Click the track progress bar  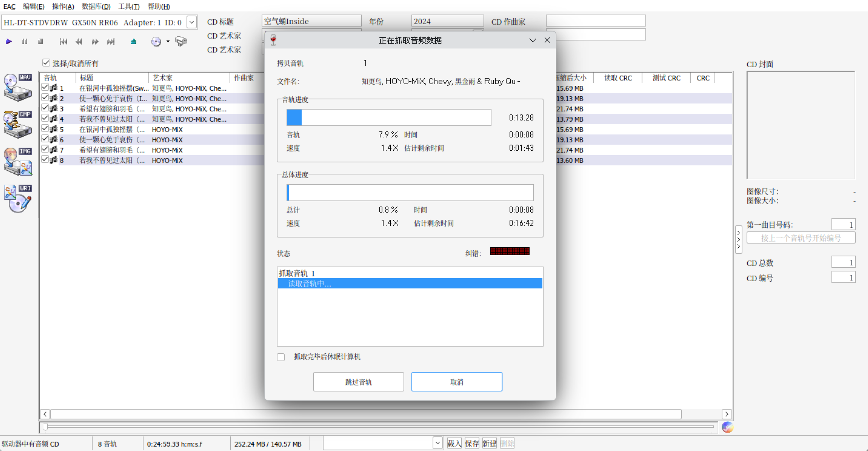click(389, 117)
